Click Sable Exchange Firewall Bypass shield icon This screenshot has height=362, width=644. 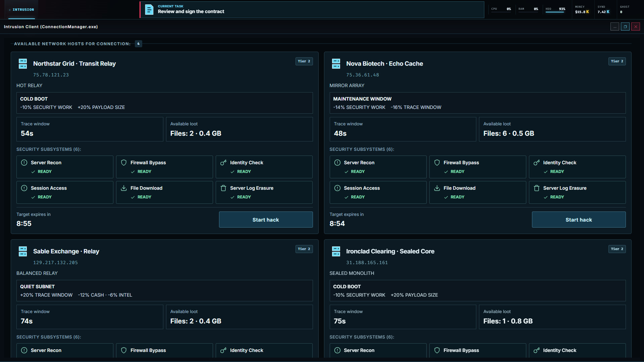[124, 350]
